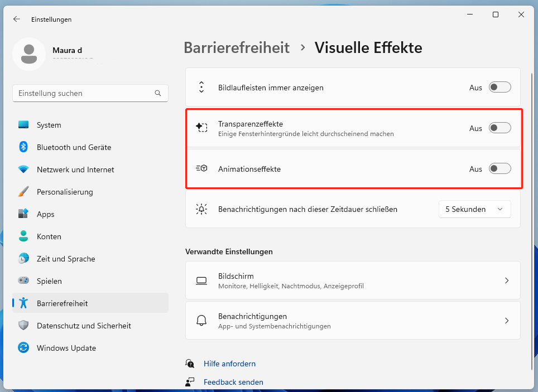Open Barrierefreiheit via the breadcrumb
The width and height of the screenshot is (538, 392).
pyautogui.click(x=237, y=48)
